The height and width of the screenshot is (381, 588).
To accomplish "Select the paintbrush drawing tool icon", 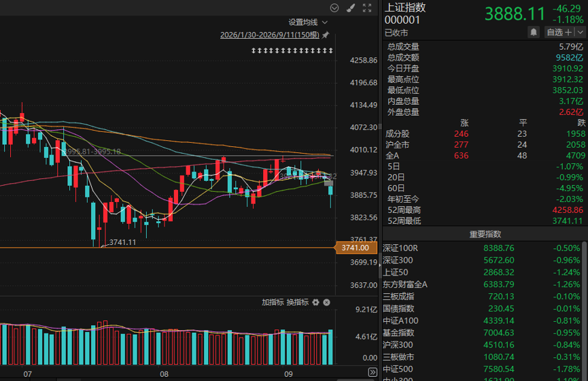I will pos(351,8).
